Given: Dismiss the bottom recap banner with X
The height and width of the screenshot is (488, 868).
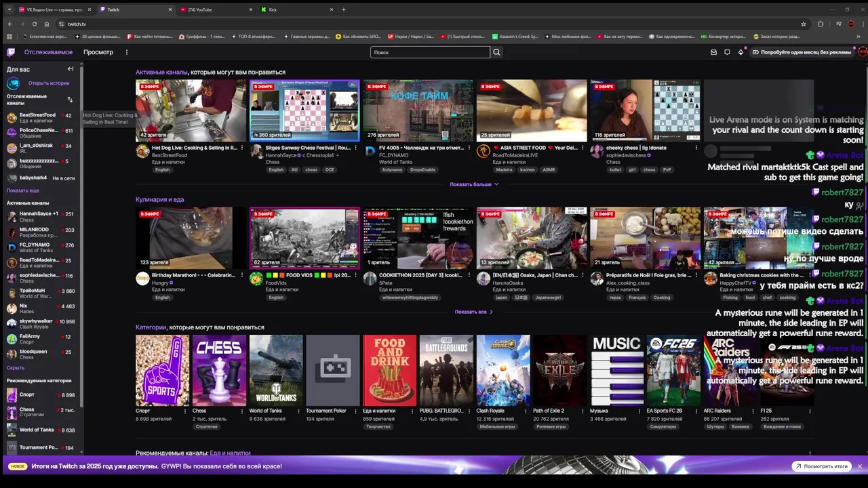Looking at the screenshot, I should [x=859, y=466].
